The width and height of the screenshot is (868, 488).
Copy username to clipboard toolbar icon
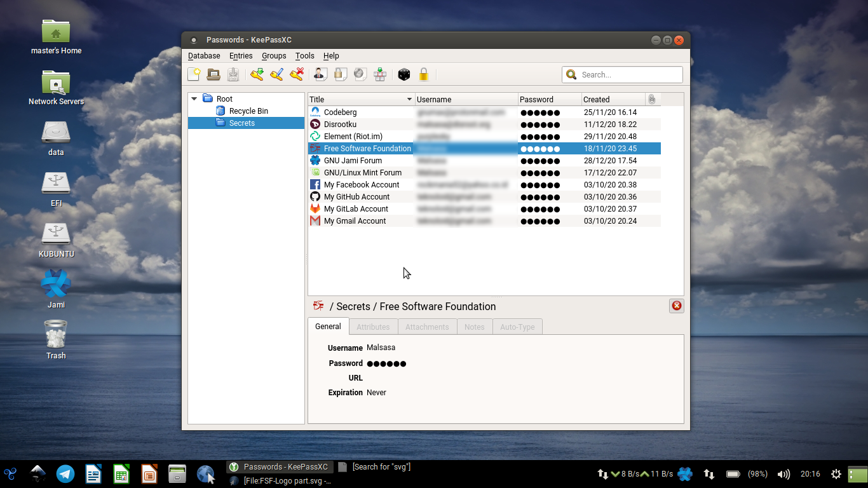(320, 74)
